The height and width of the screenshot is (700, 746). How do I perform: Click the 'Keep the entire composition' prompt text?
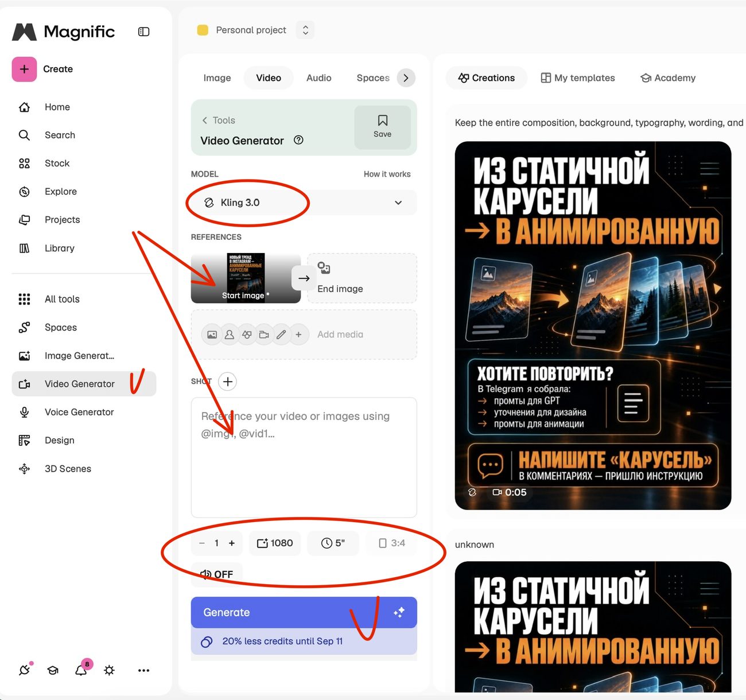click(599, 123)
